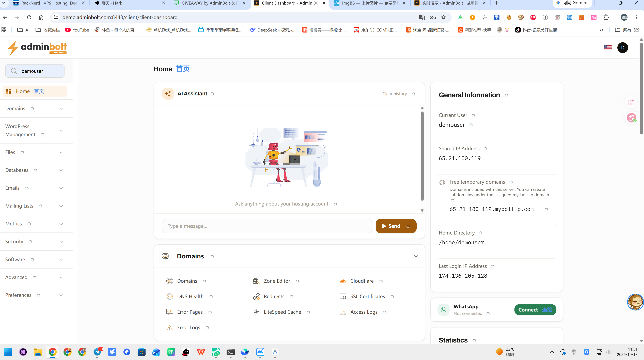This screenshot has width=644, height=360.
Task: Click the Send message button
Action: tap(396, 226)
